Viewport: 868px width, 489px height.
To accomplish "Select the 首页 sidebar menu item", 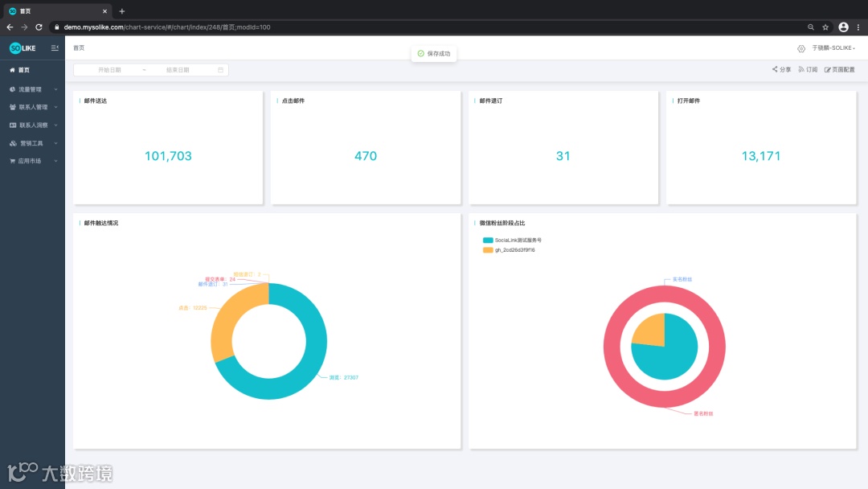I will click(32, 70).
